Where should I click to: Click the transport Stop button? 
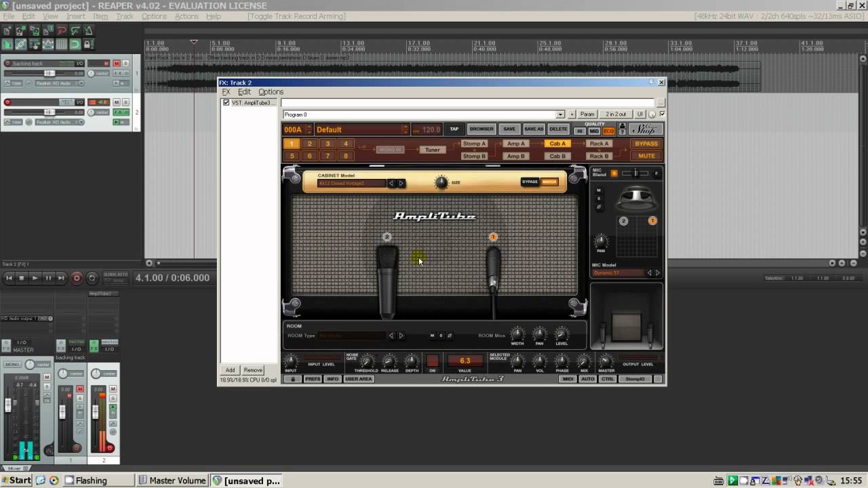coord(22,278)
